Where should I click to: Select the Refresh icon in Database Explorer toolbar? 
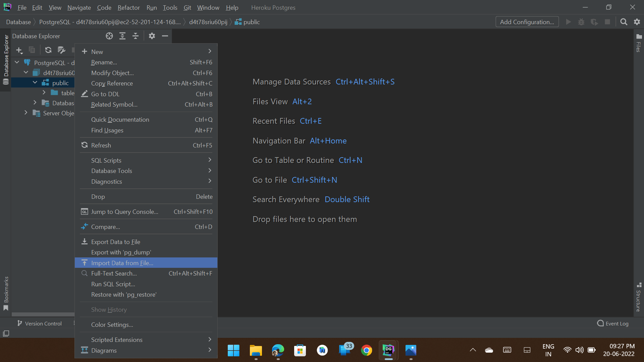[x=48, y=50]
